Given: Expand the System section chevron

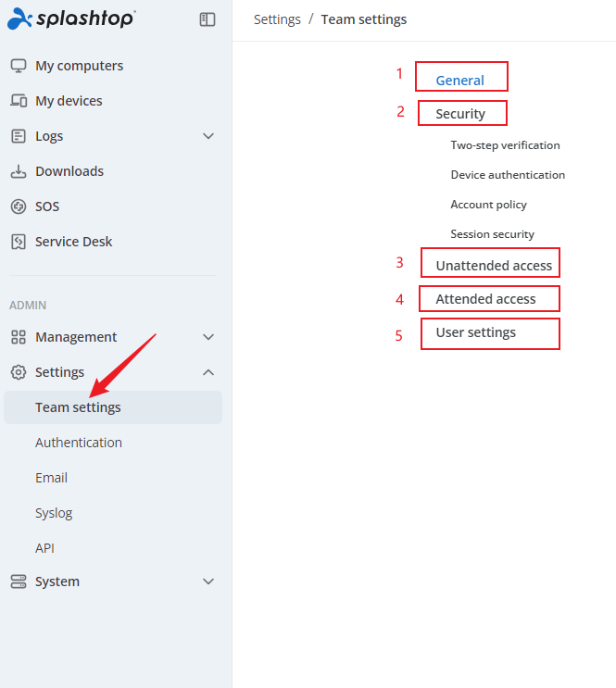Looking at the screenshot, I should pos(208,582).
